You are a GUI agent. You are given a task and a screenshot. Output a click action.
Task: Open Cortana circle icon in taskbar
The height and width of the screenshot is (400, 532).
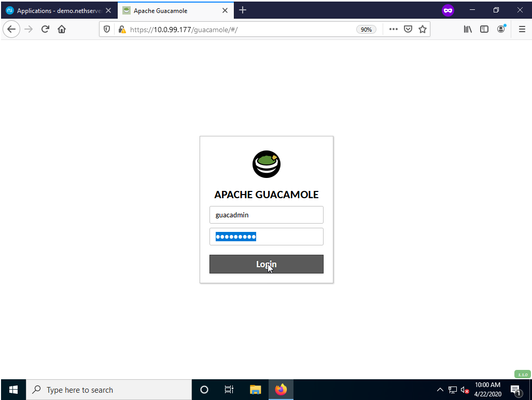pyautogui.click(x=204, y=390)
